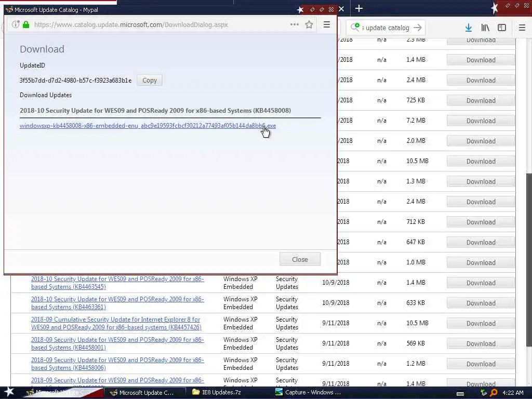Viewport: 532px width, 399px height.
Task: Download the 7.2 MB update
Action: (481, 121)
